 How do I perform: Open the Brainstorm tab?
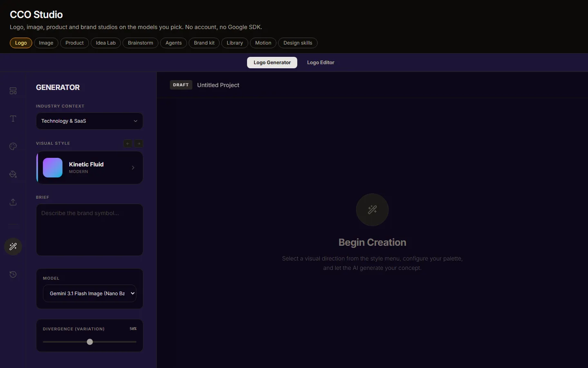pyautogui.click(x=140, y=43)
